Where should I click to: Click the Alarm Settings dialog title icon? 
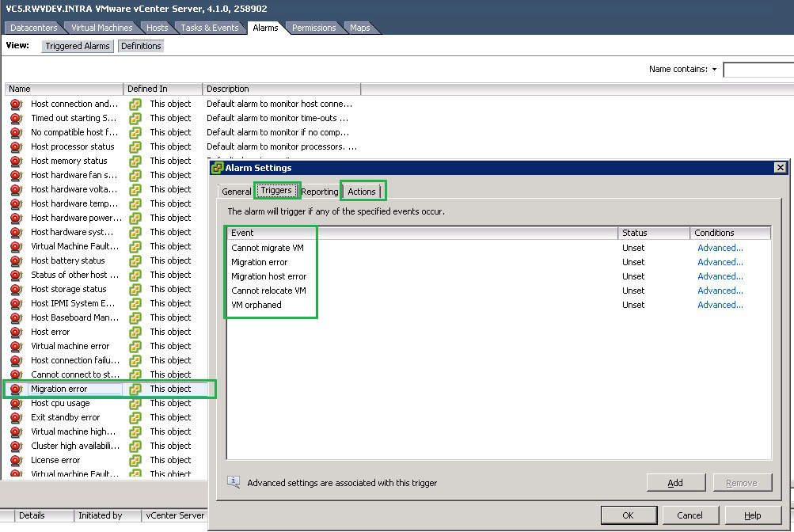coord(218,168)
